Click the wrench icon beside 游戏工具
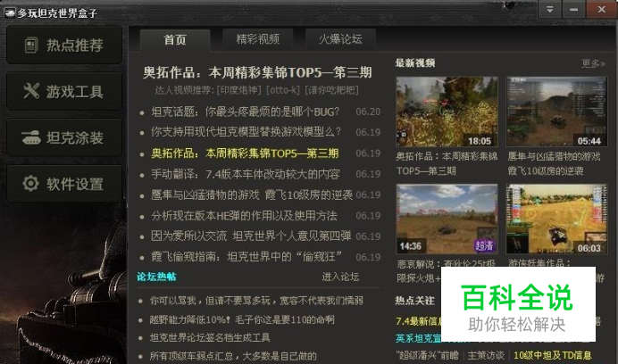618x364 pixels. [x=31, y=91]
